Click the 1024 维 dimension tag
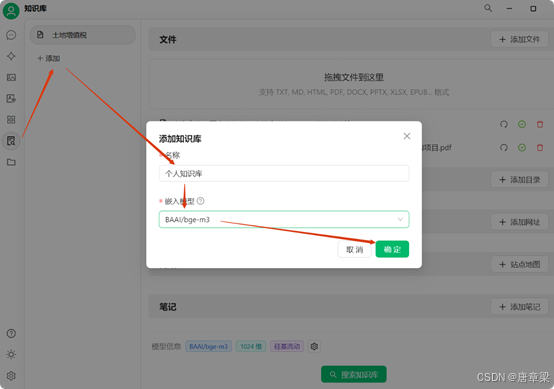The image size is (554, 389). [x=251, y=347]
